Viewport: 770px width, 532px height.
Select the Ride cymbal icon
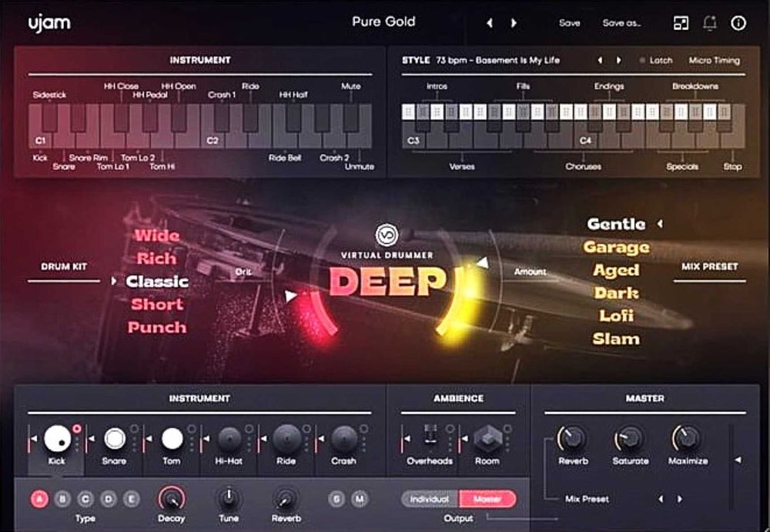pos(286,438)
